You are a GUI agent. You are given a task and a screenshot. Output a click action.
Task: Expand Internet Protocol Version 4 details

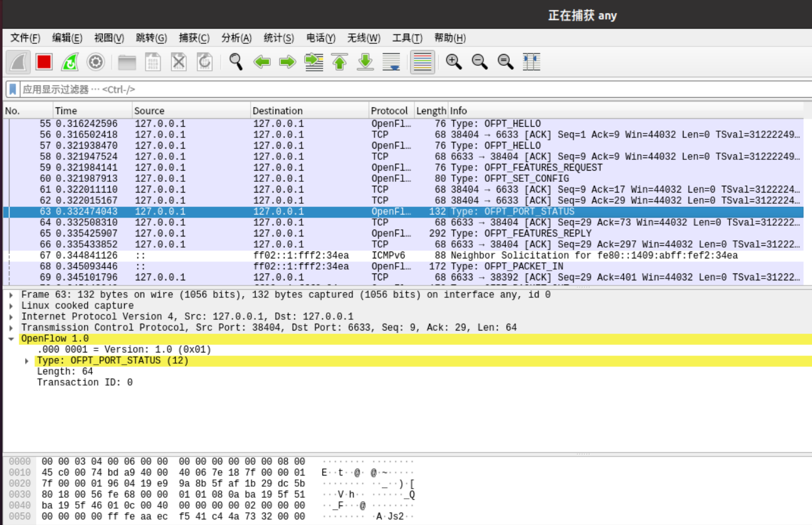click(11, 317)
